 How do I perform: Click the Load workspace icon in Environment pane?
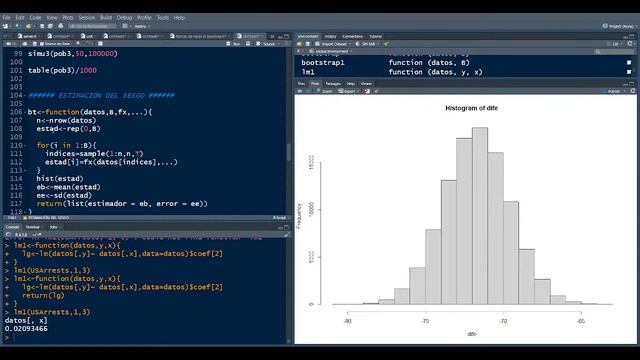click(x=300, y=44)
